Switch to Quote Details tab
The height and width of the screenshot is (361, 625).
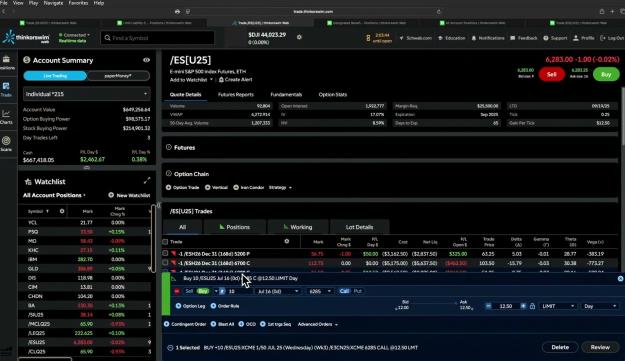click(185, 94)
